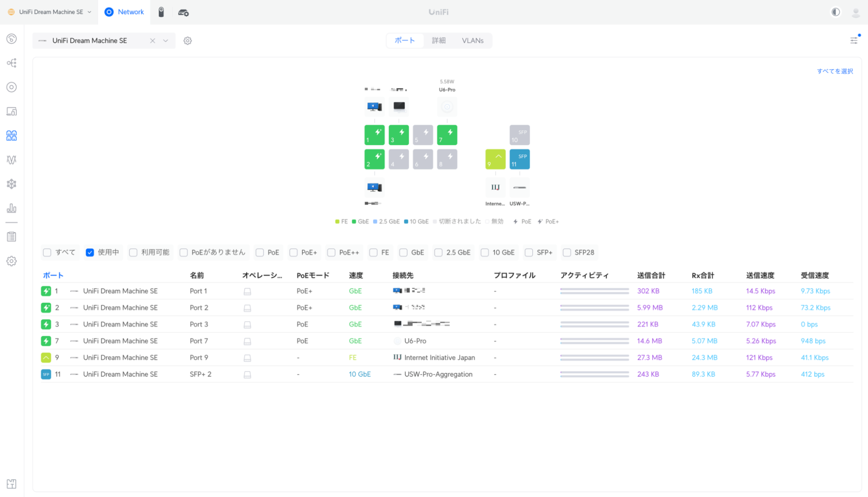The height and width of the screenshot is (497, 868).
Task: Uncheck the 使用中 filter checkbox
Action: pos(90,252)
